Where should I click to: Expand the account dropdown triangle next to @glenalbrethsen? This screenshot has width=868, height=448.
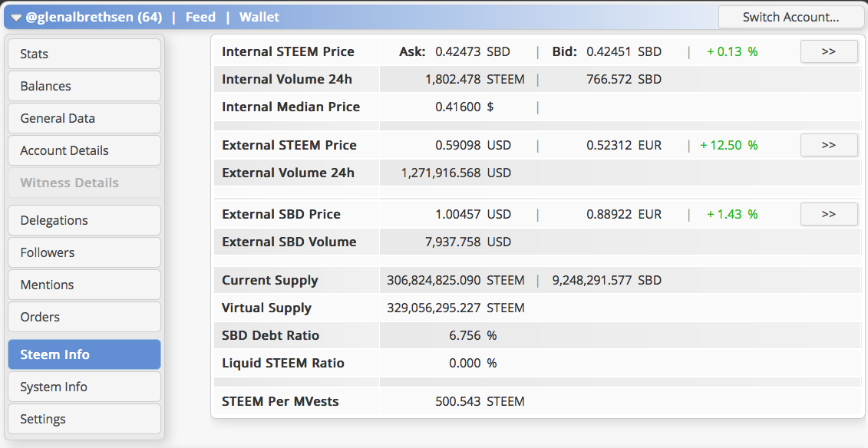tap(16, 18)
